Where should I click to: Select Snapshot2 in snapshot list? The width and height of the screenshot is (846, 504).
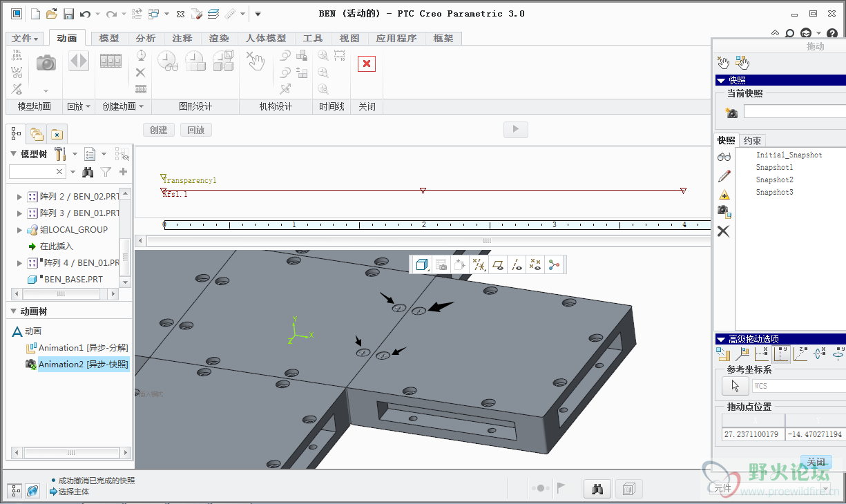click(774, 180)
